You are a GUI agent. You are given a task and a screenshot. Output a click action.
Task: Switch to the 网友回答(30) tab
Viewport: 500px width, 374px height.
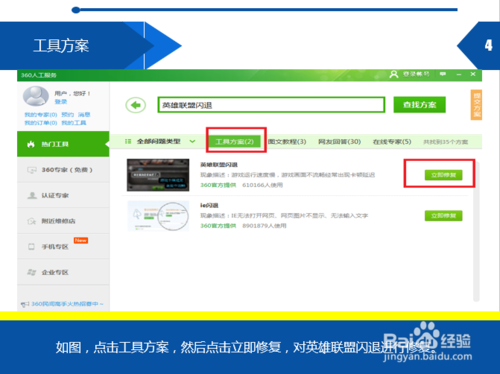click(x=339, y=142)
